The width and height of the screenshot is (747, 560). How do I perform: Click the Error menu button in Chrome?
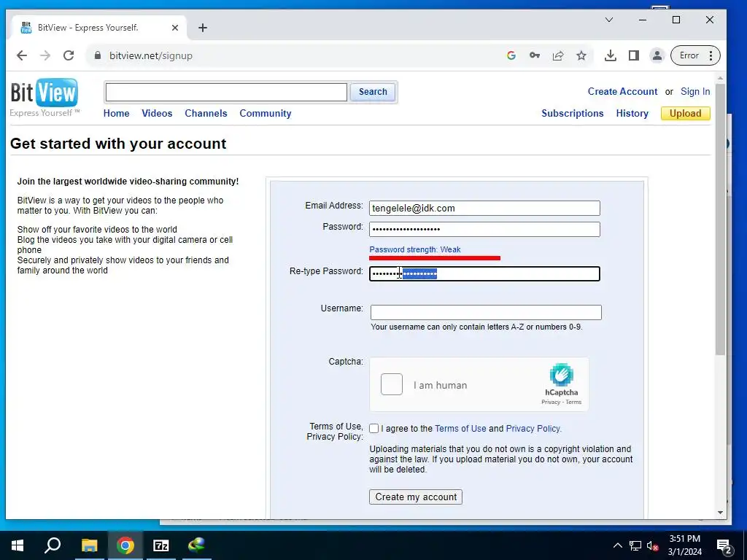click(695, 55)
